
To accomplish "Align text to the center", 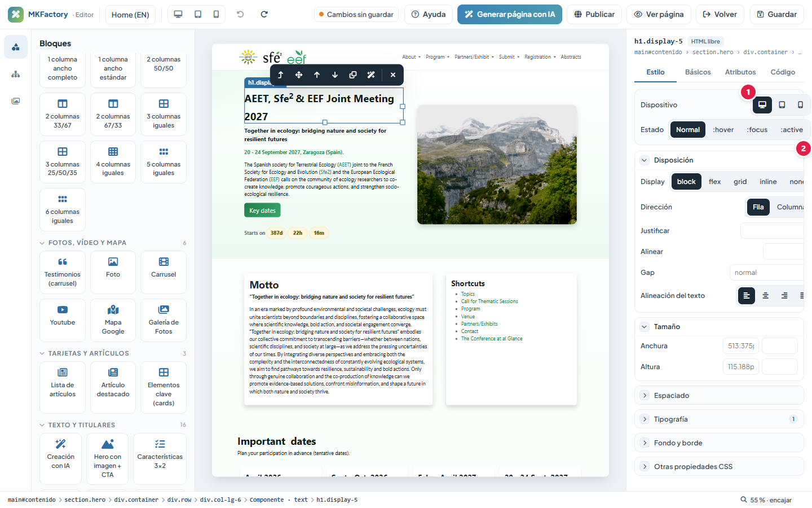I will [765, 296].
